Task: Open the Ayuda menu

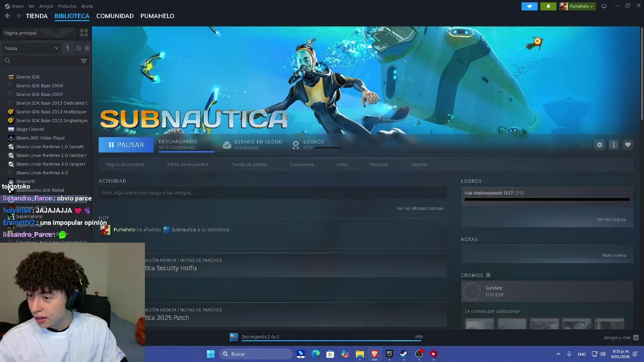Action: tap(87, 6)
